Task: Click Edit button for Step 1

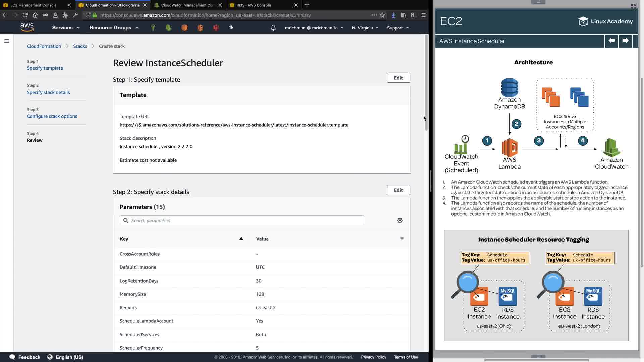Action: coord(398,78)
